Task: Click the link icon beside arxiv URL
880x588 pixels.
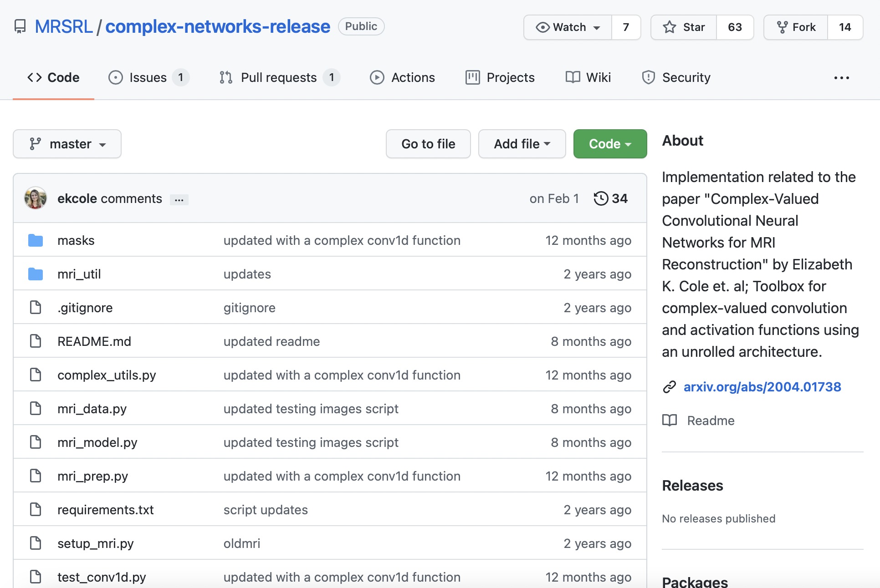Action: tap(669, 387)
